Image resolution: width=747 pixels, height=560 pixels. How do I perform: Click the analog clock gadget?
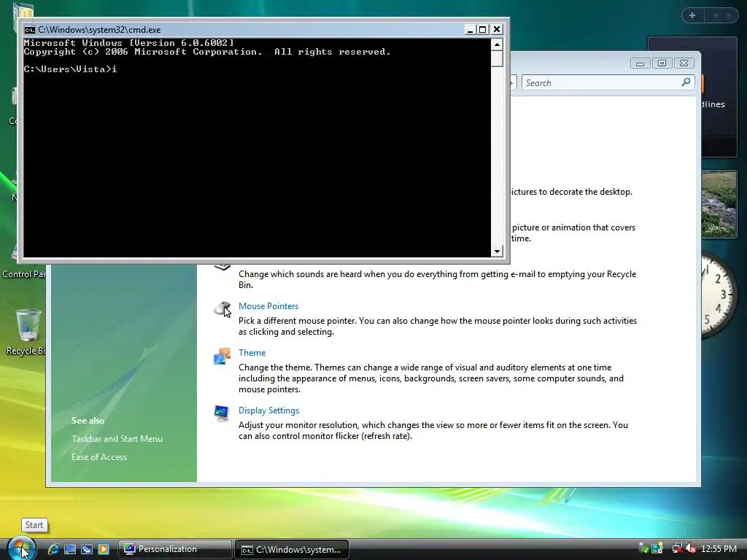[x=719, y=296]
